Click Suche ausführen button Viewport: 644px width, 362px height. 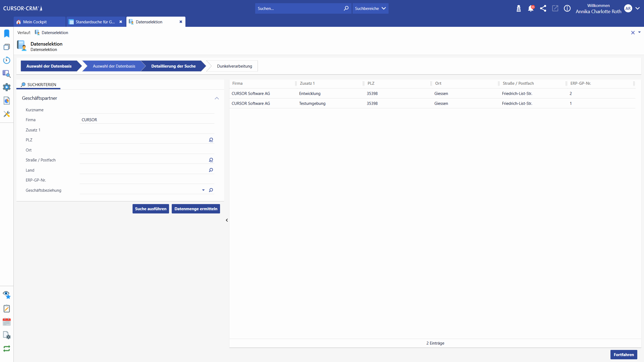click(151, 209)
